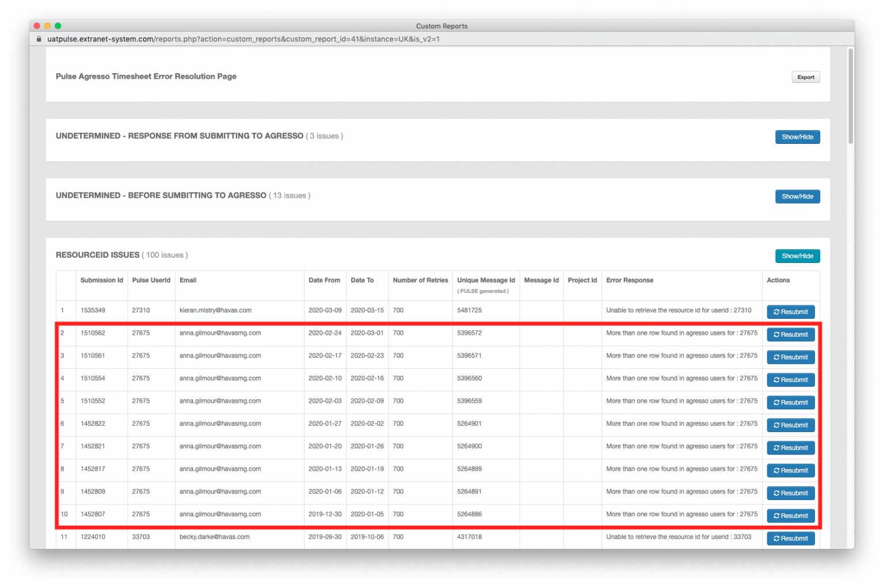Toggle Show/Hide for RESOURCEID ISSUES section
This screenshot has height=588, width=884.
click(797, 255)
